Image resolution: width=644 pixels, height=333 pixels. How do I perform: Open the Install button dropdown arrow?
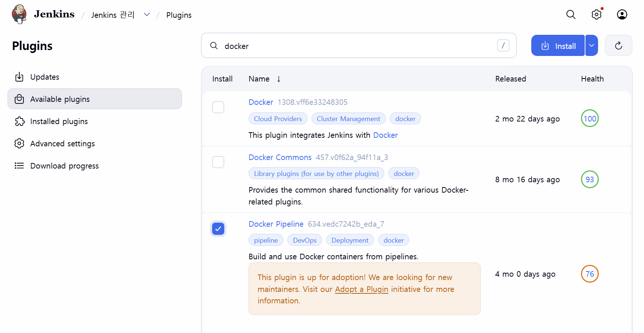(592, 46)
